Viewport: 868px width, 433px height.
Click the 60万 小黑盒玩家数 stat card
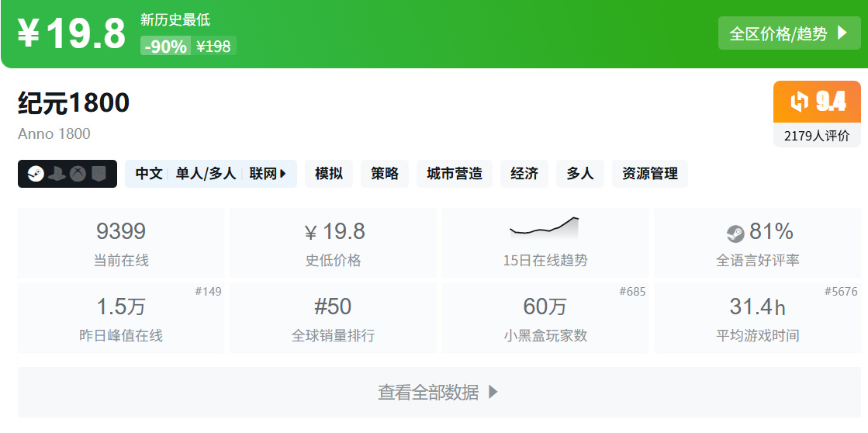pyautogui.click(x=545, y=318)
